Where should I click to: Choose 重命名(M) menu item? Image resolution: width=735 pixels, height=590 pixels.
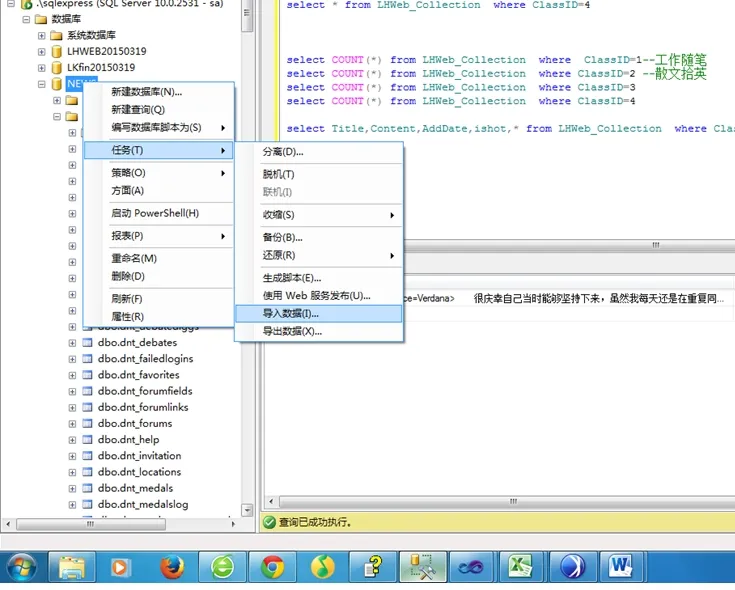(158, 258)
